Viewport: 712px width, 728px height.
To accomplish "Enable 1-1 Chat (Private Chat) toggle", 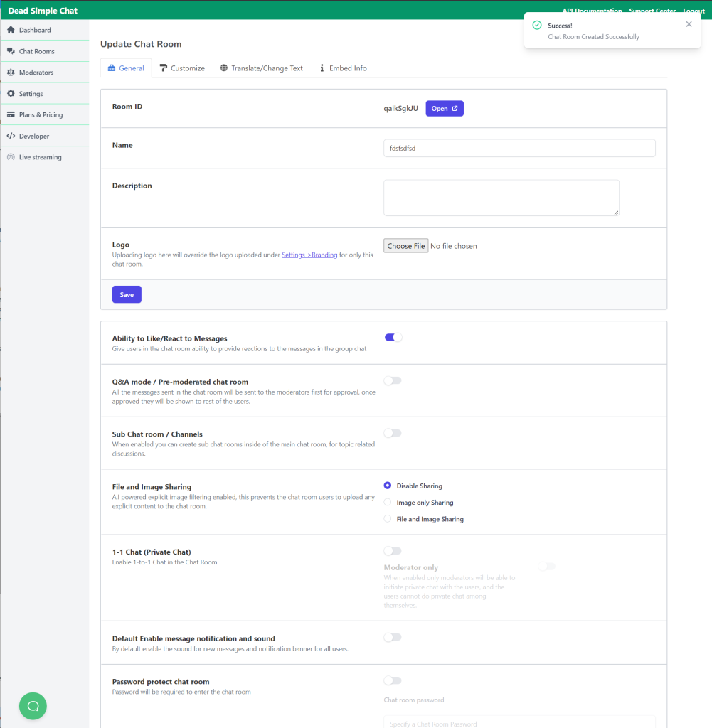I will [x=393, y=551].
